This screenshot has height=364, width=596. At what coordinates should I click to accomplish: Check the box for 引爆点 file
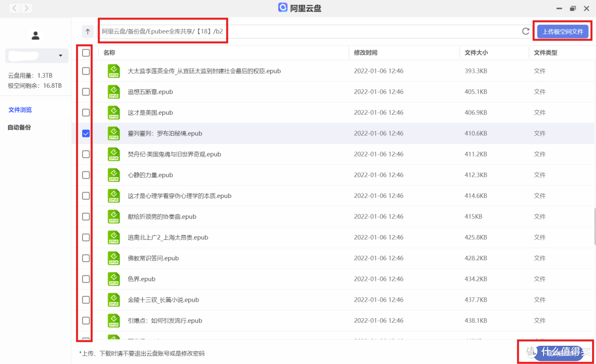[x=86, y=320]
